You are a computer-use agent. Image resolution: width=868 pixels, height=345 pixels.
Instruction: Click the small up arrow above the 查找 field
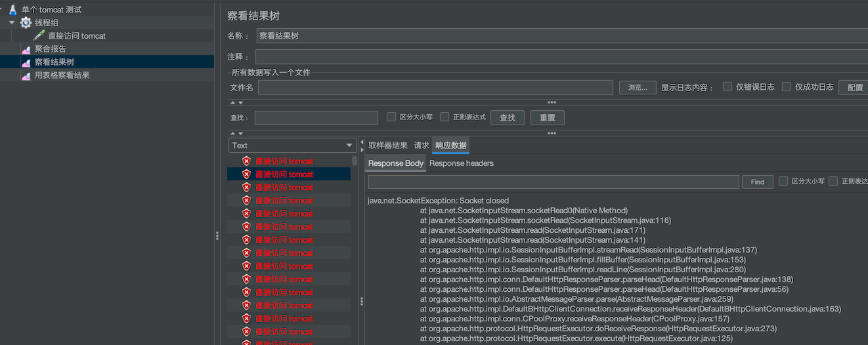coord(232,102)
